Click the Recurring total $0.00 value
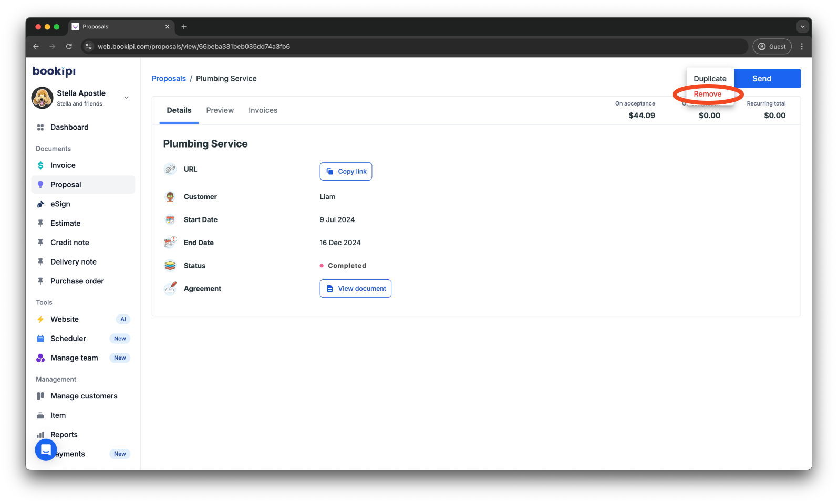The width and height of the screenshot is (838, 504). [774, 115]
